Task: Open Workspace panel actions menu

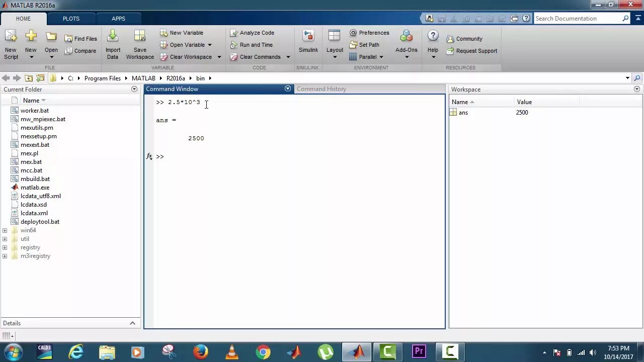Action: tap(637, 89)
